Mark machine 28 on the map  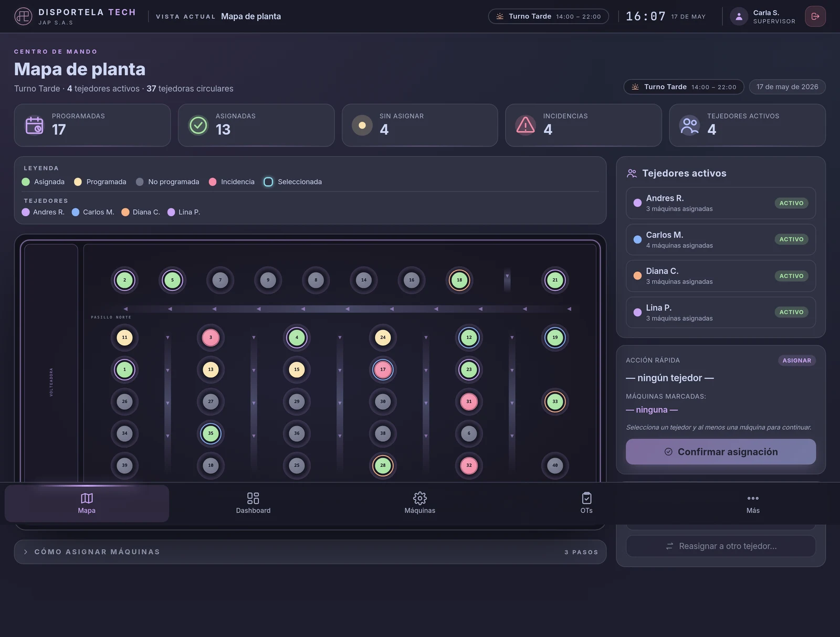point(383,465)
